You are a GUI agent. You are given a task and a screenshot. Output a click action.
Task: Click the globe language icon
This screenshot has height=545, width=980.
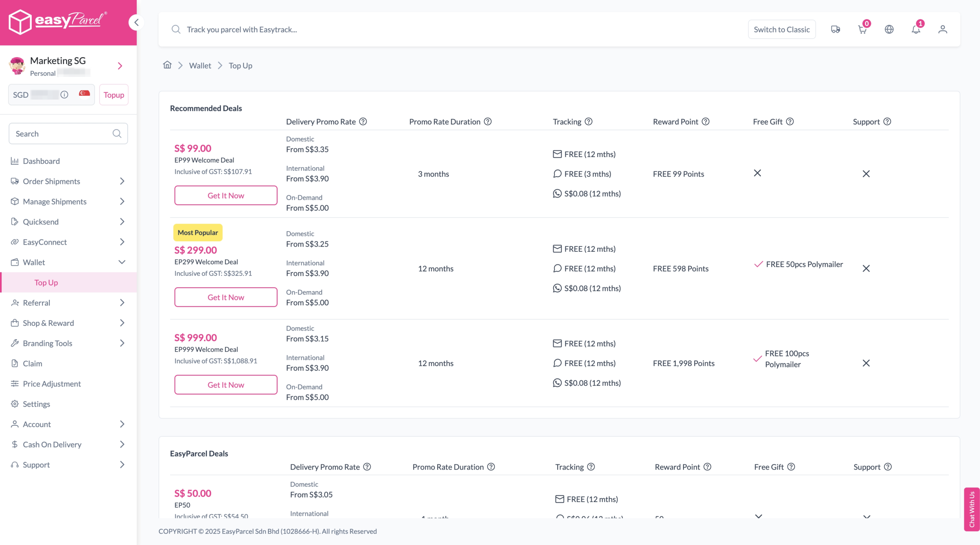coord(889,29)
